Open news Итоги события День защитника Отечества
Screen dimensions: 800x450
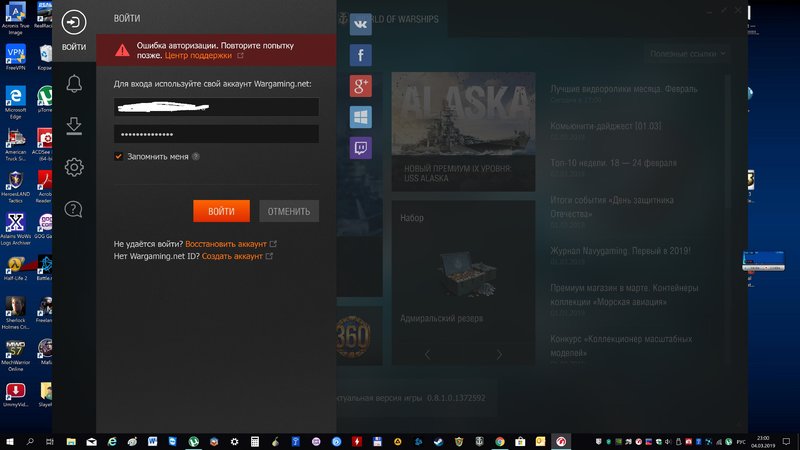point(612,207)
